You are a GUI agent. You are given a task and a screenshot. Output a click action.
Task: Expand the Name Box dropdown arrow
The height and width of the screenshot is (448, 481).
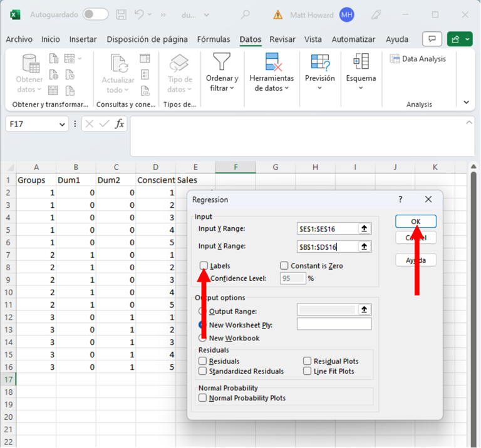(62, 125)
